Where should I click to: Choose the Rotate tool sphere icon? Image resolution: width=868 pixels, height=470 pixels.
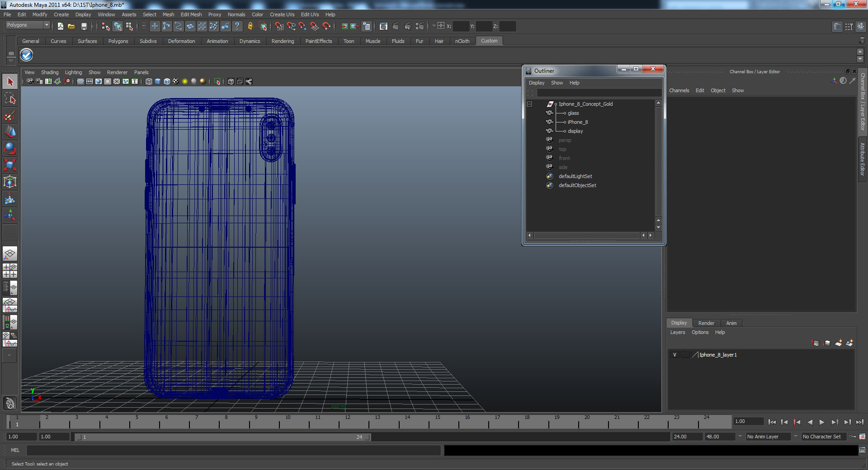(10, 148)
